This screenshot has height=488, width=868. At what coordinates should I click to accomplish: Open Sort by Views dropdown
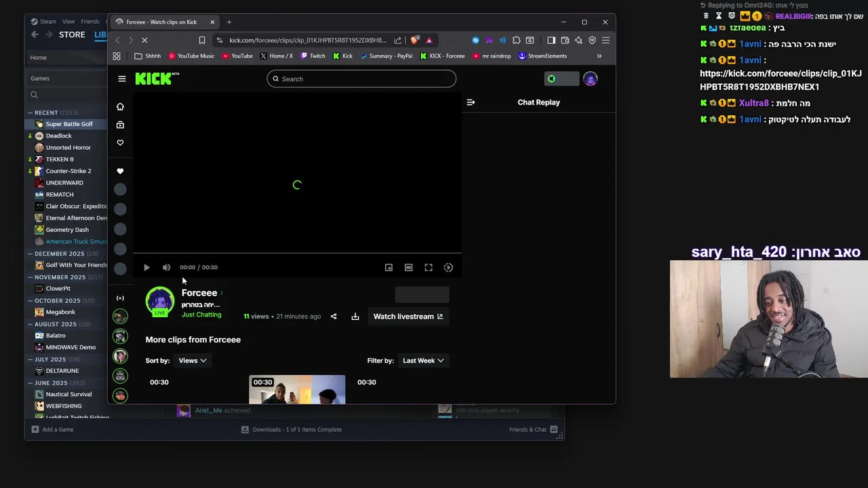coord(193,361)
